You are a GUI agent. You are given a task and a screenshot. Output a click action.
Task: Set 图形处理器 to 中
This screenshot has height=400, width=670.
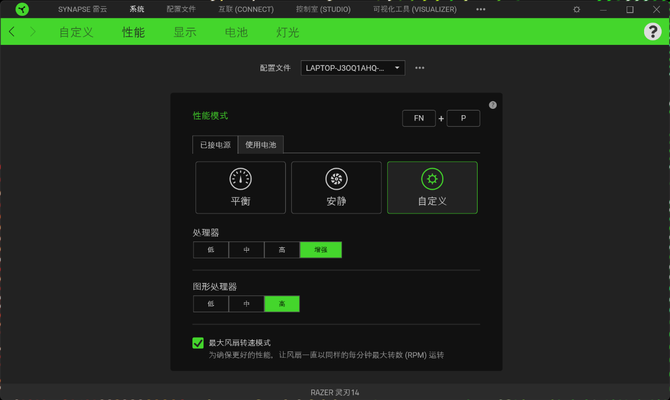[247, 304]
